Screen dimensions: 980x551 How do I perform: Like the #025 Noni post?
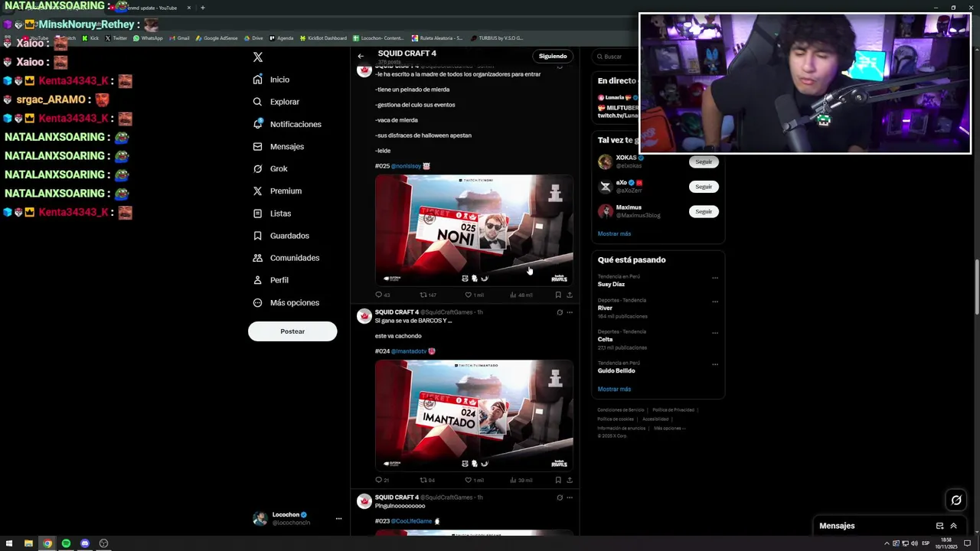point(474,295)
